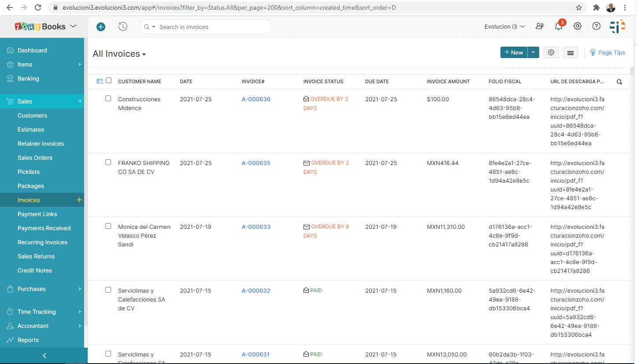
Task: Open the settings gear in top bar
Action: (578, 26)
